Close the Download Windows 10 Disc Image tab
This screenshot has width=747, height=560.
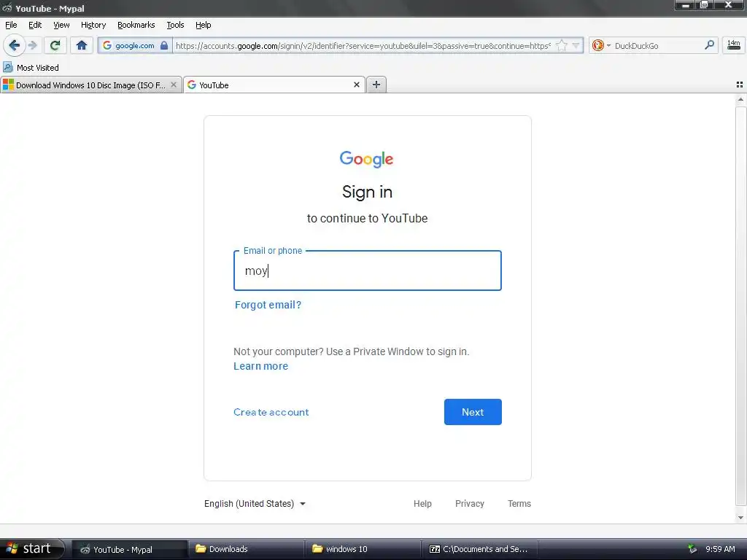click(174, 85)
